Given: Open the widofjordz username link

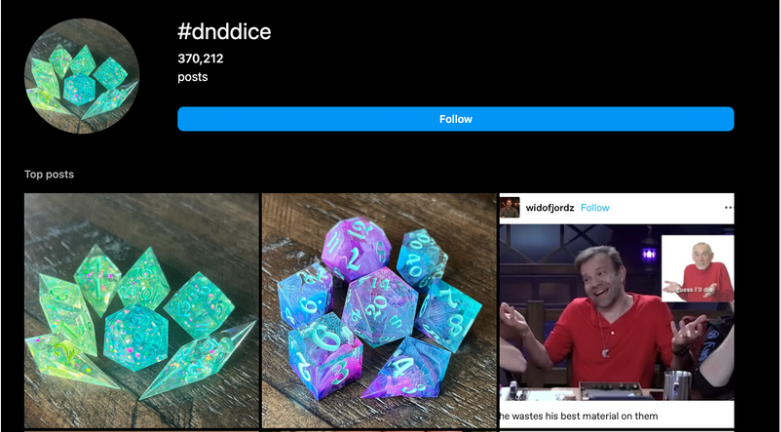Looking at the screenshot, I should click(x=550, y=208).
